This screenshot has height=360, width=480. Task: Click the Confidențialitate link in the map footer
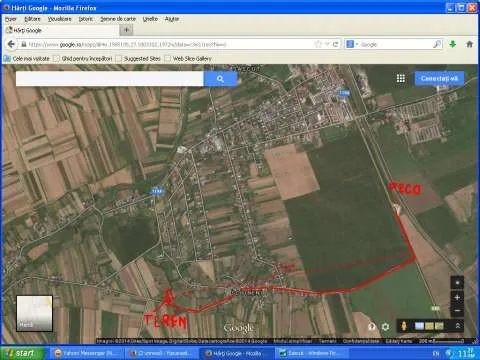[x=361, y=341]
